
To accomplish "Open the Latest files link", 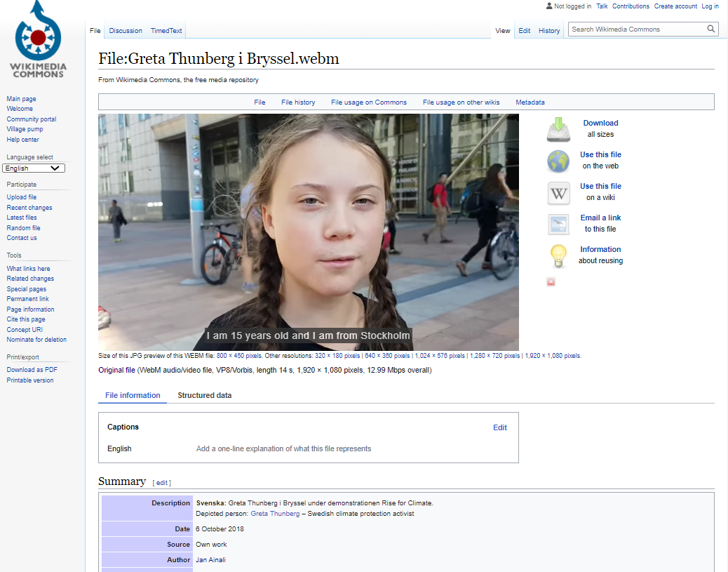I will click(21, 218).
